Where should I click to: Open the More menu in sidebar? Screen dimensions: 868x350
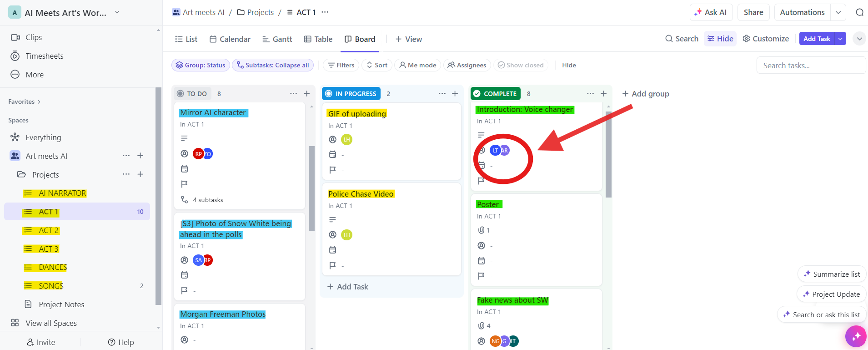(27, 75)
